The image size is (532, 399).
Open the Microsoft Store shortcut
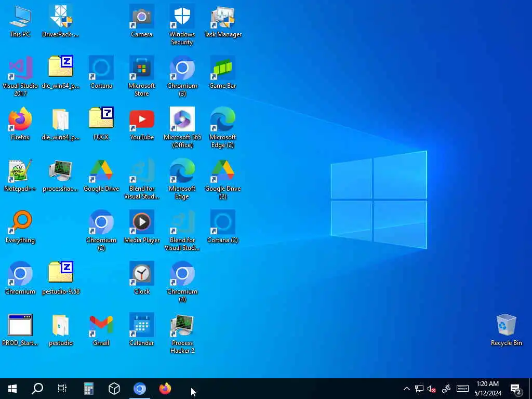coord(141,76)
